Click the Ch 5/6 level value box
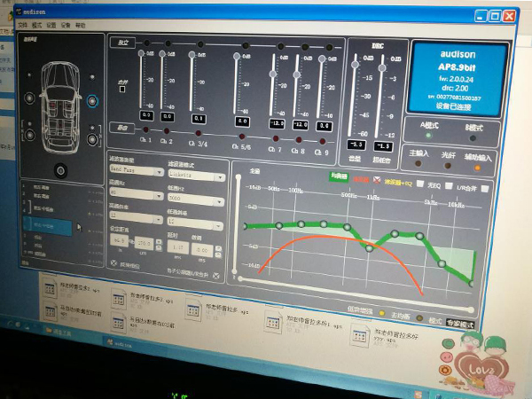This screenshot has height=399, width=532. [x=242, y=121]
